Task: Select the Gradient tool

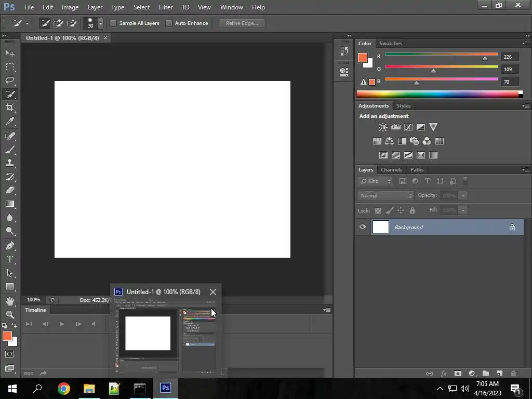Action: point(10,204)
